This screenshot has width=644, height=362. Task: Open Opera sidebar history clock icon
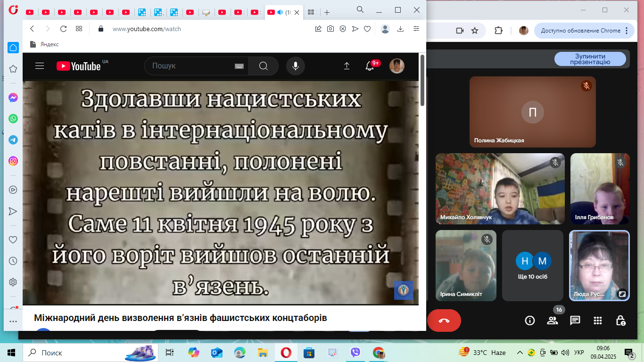pos(13,261)
